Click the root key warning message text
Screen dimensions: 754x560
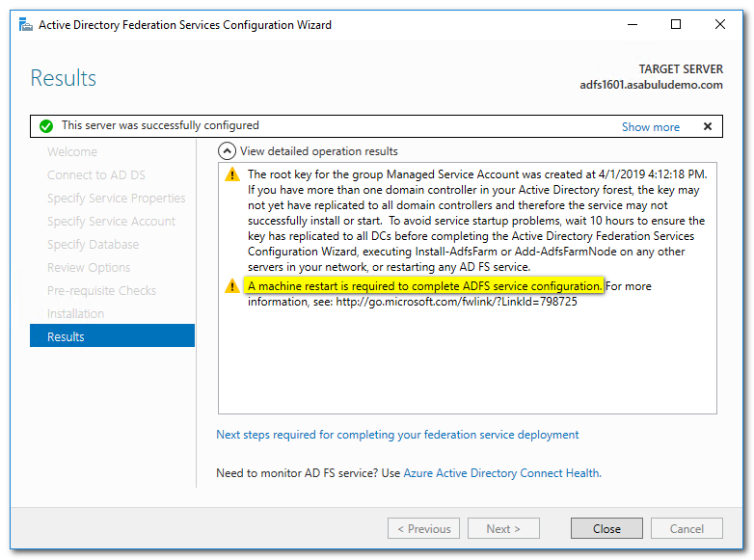[x=476, y=221]
